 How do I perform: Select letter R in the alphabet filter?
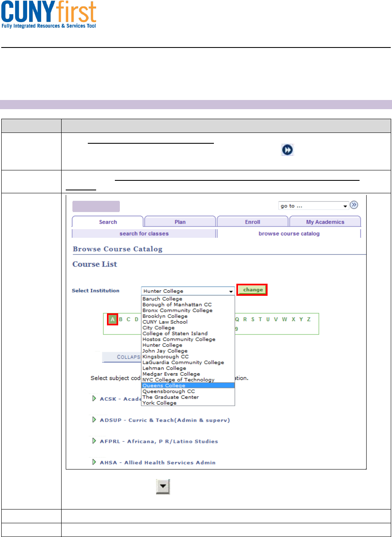(x=245, y=320)
